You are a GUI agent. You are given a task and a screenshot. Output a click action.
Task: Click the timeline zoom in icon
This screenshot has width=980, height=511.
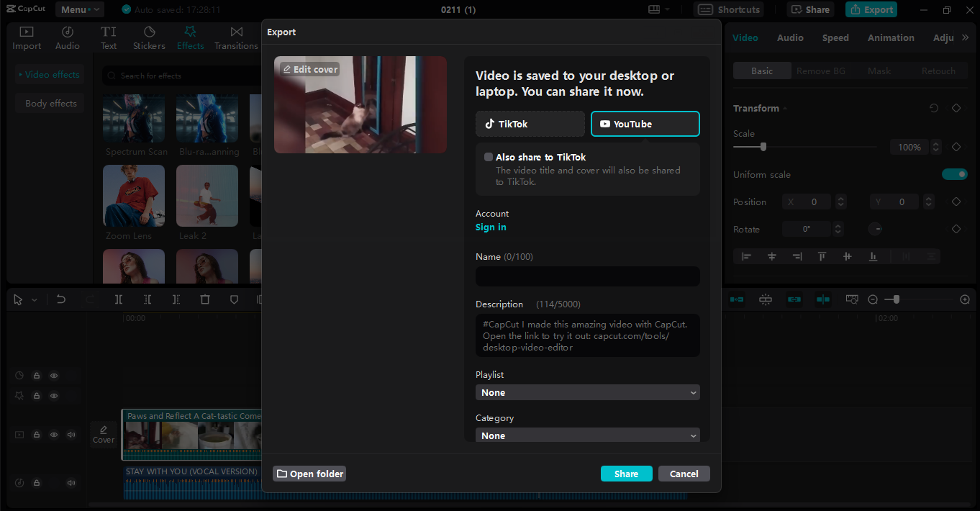(x=965, y=299)
